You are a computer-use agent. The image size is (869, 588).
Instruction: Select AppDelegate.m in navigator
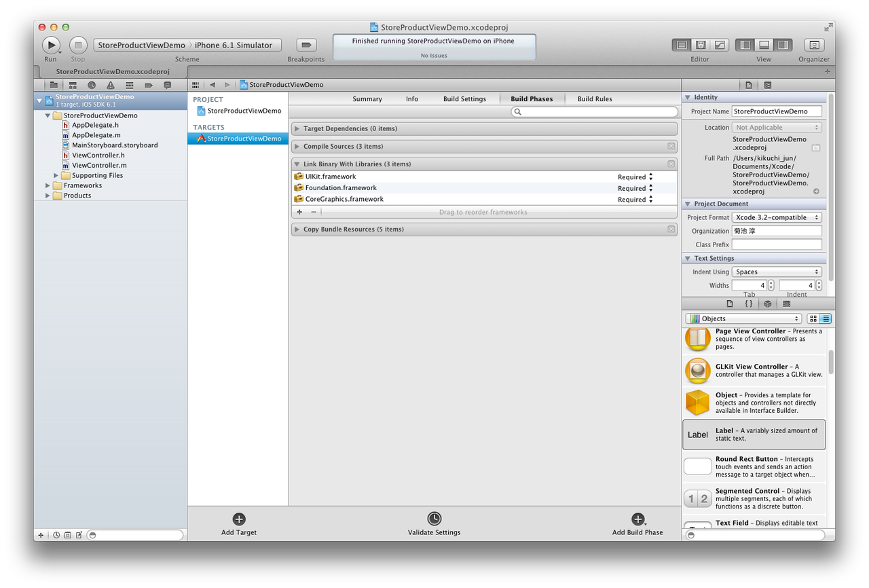coord(96,135)
